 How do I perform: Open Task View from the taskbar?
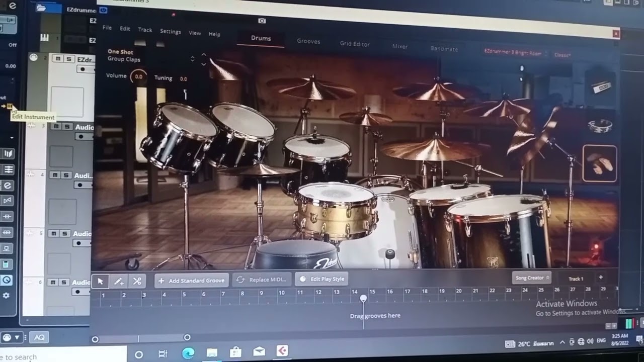tap(163, 354)
